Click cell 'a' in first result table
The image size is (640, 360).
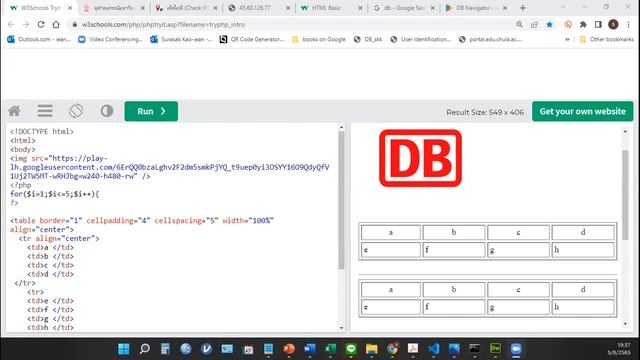(x=391, y=232)
